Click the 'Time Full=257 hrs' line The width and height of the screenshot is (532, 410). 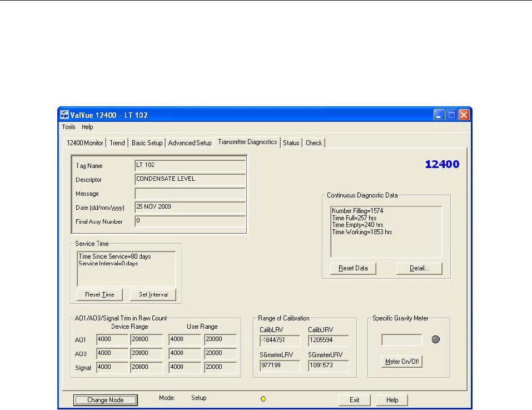click(x=354, y=218)
